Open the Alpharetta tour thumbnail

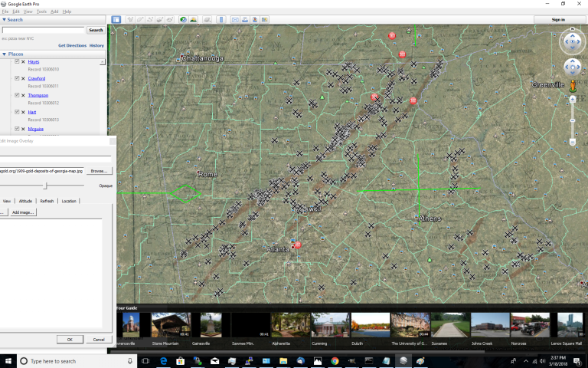pos(291,325)
